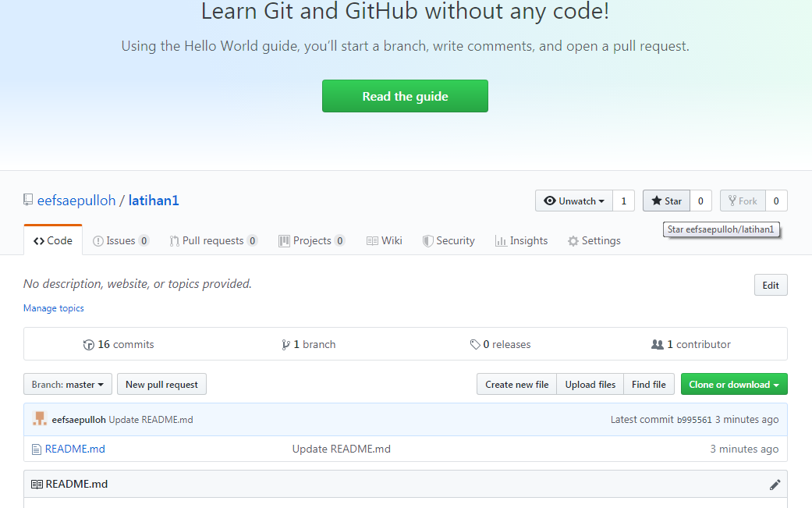Click the branch icon beside 1 branch
Screen dimensions: 812x508
click(x=287, y=344)
